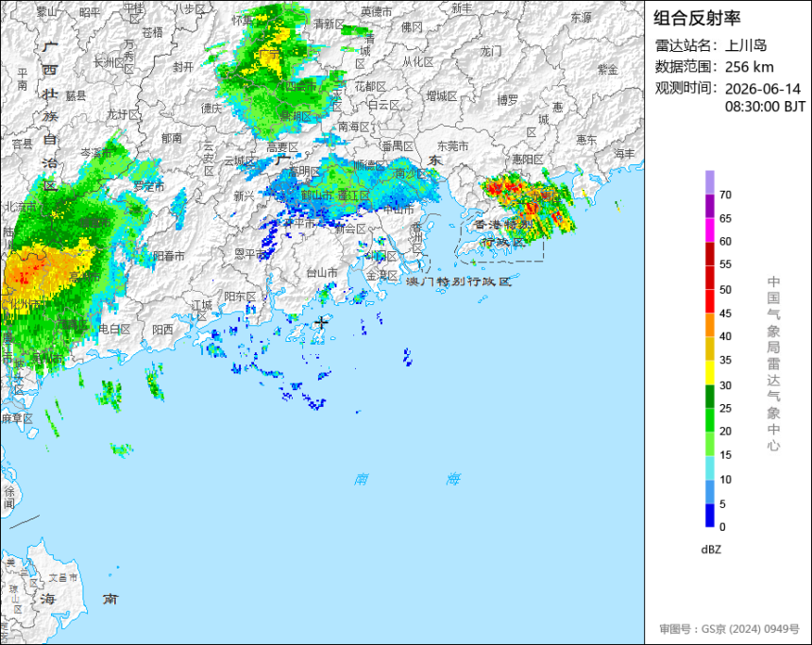Click the legend value 0
The image size is (812, 645).
(x=722, y=527)
